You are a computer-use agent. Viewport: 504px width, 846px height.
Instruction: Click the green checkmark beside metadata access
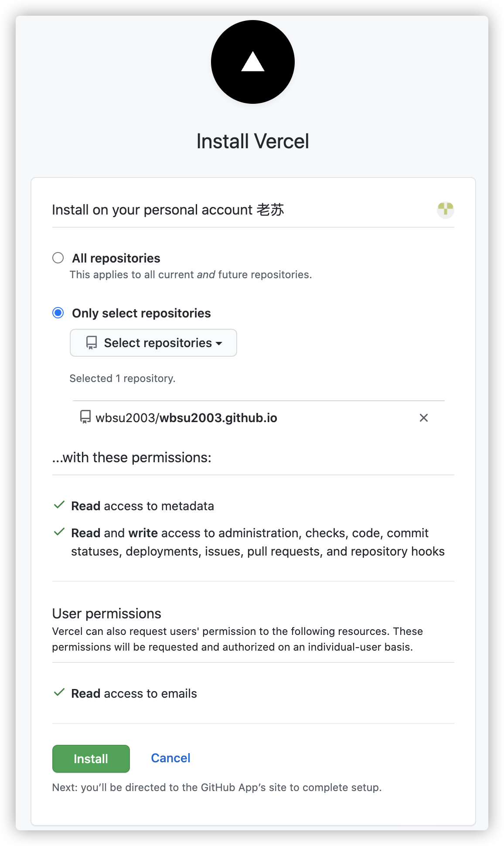coord(59,505)
